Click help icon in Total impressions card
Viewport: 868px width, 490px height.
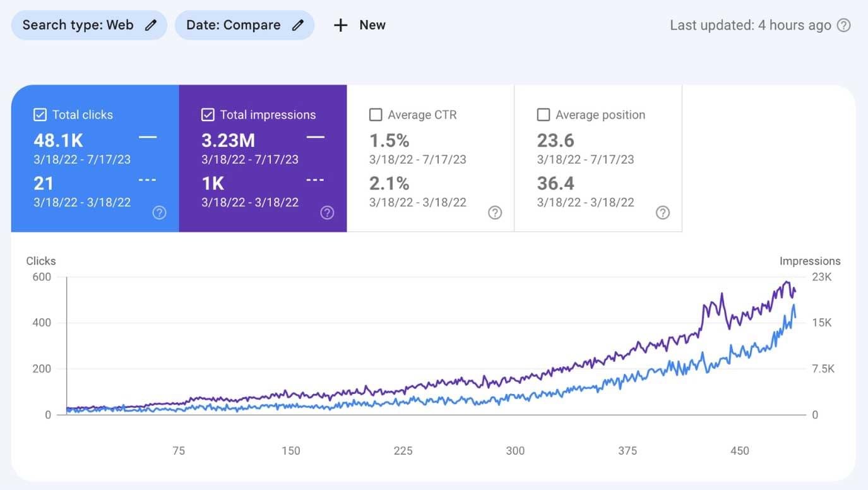[327, 213]
